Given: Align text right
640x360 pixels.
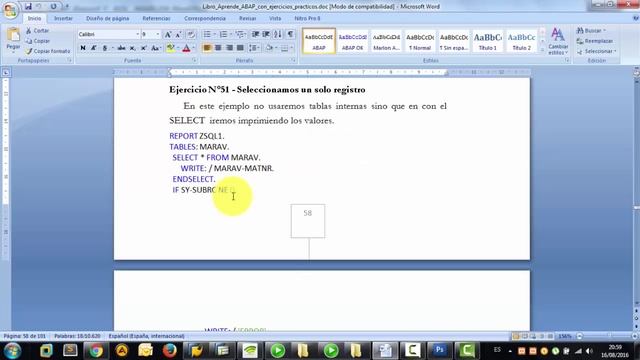Looking at the screenshot, I should point(229,48).
